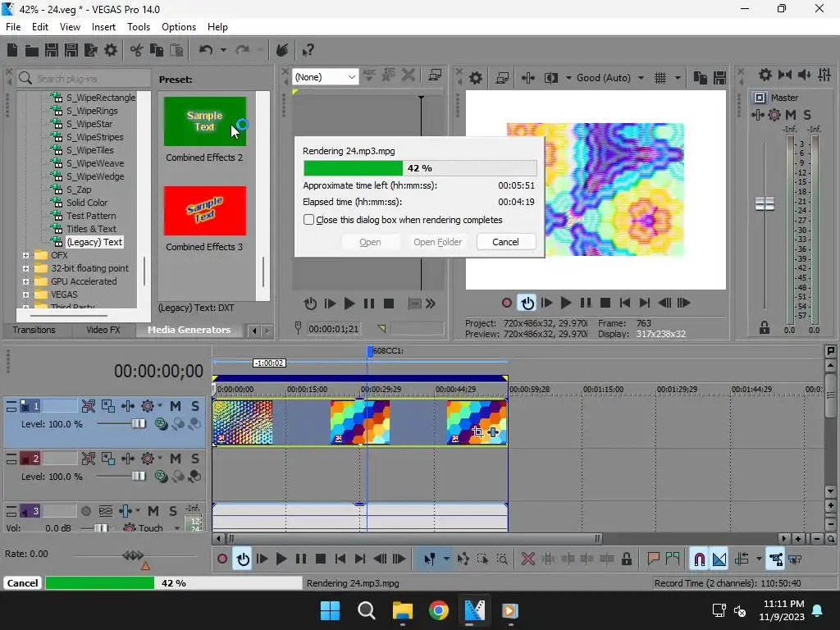Click the Cut scissors icon
Screen dimensions: 840x630
coord(137,50)
